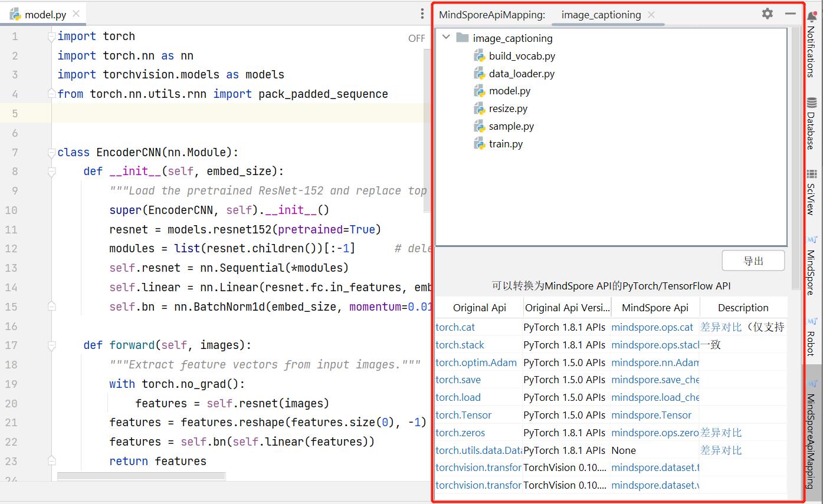Open the three-dot editor tab menu
Image resolution: width=823 pixels, height=504 pixels.
click(422, 14)
